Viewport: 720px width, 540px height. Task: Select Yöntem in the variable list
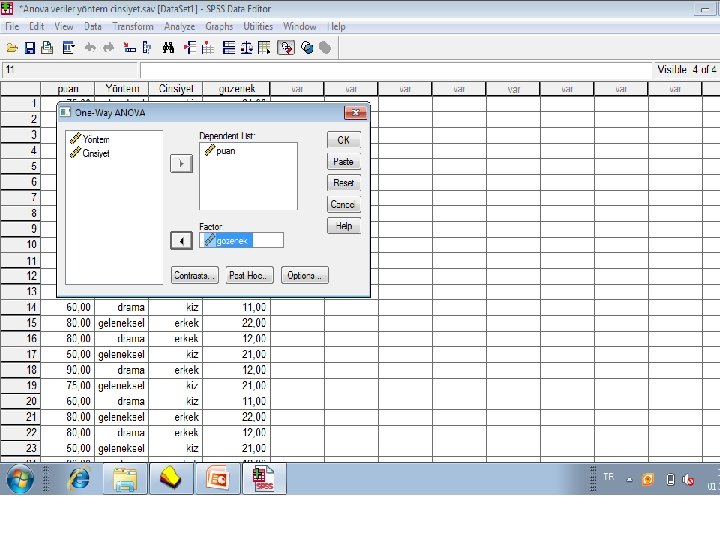click(x=90, y=139)
